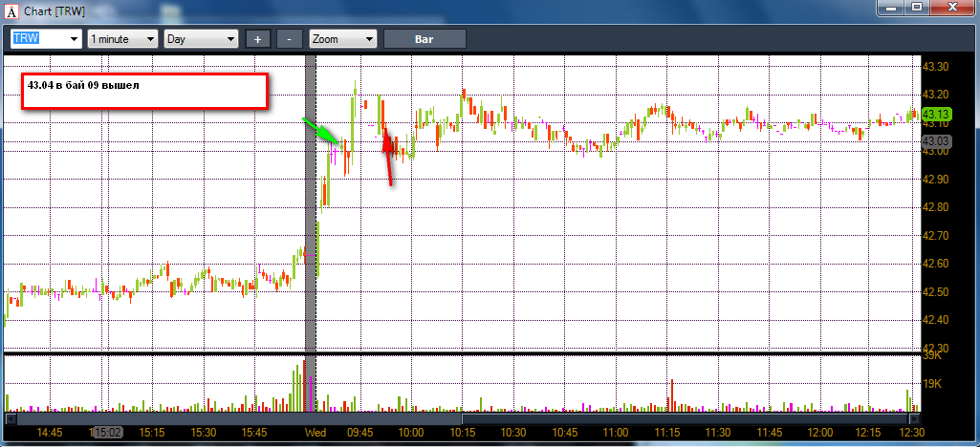Image resolution: width=980 pixels, height=447 pixels.
Task: Close the chart window
Action: [952, 8]
